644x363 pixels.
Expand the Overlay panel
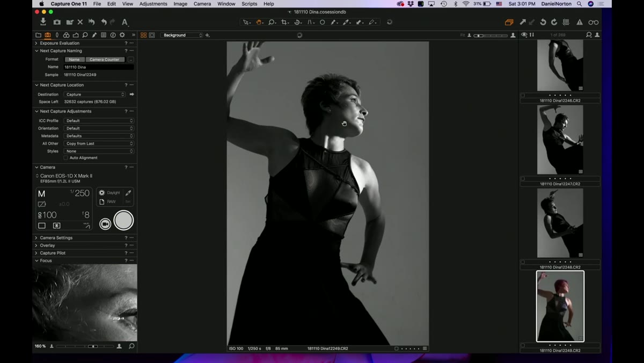pyautogui.click(x=36, y=245)
